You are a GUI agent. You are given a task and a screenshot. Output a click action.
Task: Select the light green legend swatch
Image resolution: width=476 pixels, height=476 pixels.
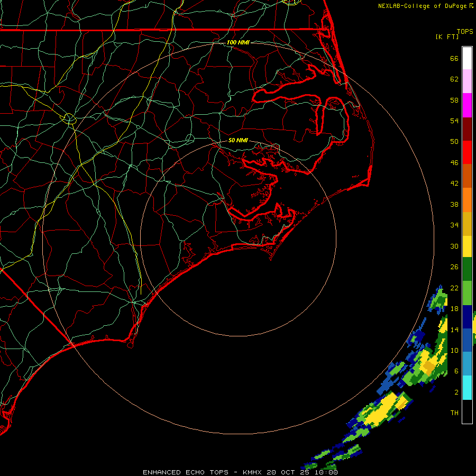click(467, 293)
